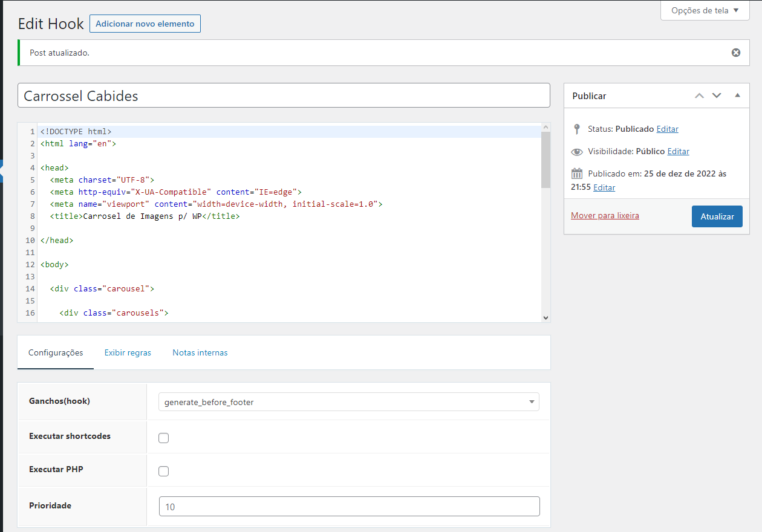This screenshot has width=762, height=532.
Task: Click inside the Prioridade input field
Action: coord(349,506)
